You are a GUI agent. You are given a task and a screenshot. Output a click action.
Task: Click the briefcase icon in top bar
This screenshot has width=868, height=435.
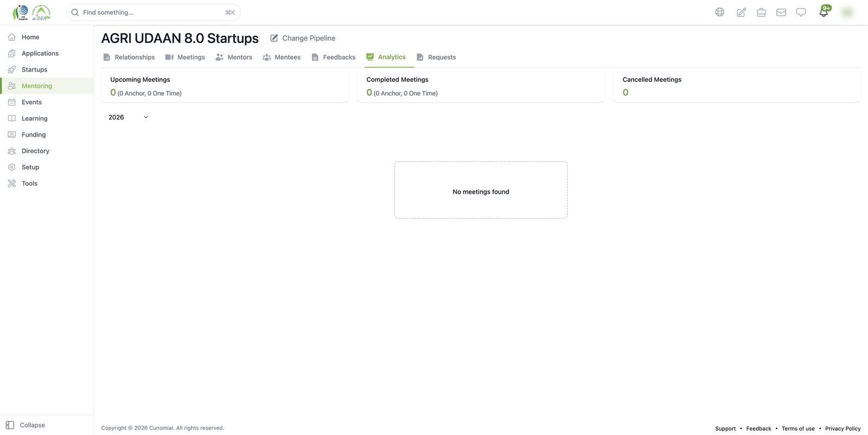click(x=761, y=12)
